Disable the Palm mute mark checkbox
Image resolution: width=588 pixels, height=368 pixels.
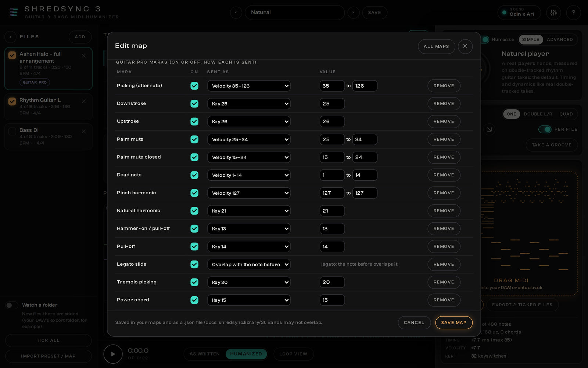[x=194, y=139]
